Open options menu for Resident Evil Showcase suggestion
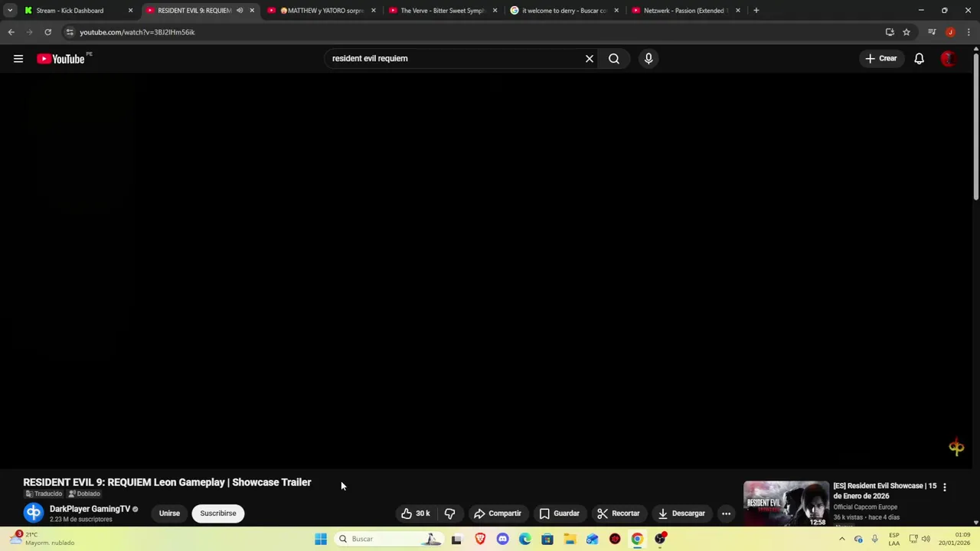The width and height of the screenshot is (980, 551). tap(944, 487)
